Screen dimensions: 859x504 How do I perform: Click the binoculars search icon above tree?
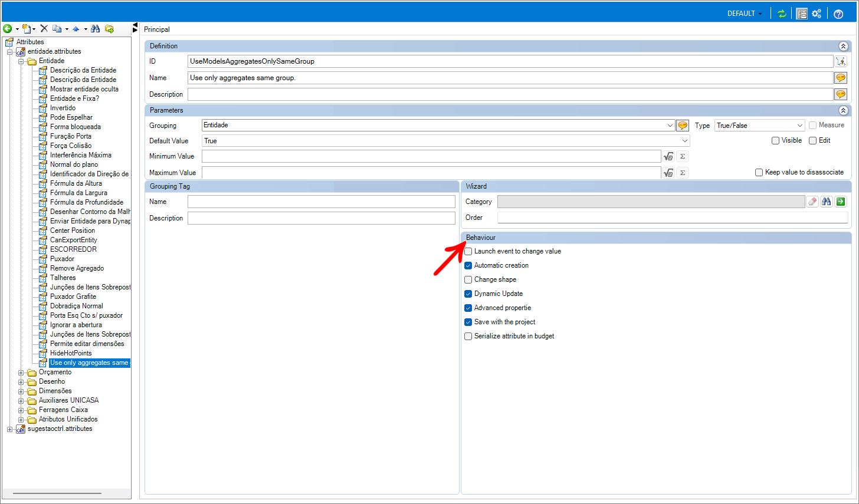point(96,29)
